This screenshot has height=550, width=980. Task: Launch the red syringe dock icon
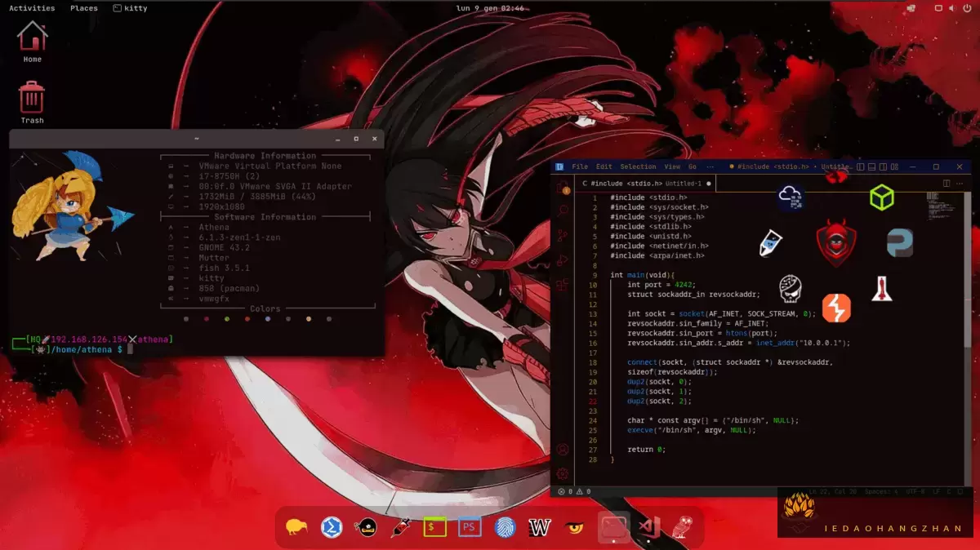[x=400, y=527]
